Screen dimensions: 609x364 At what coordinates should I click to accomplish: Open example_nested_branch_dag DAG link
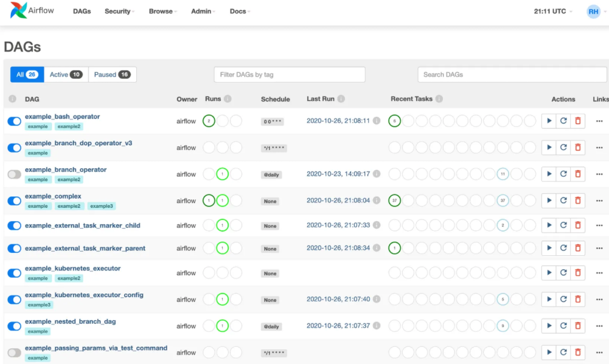click(71, 321)
